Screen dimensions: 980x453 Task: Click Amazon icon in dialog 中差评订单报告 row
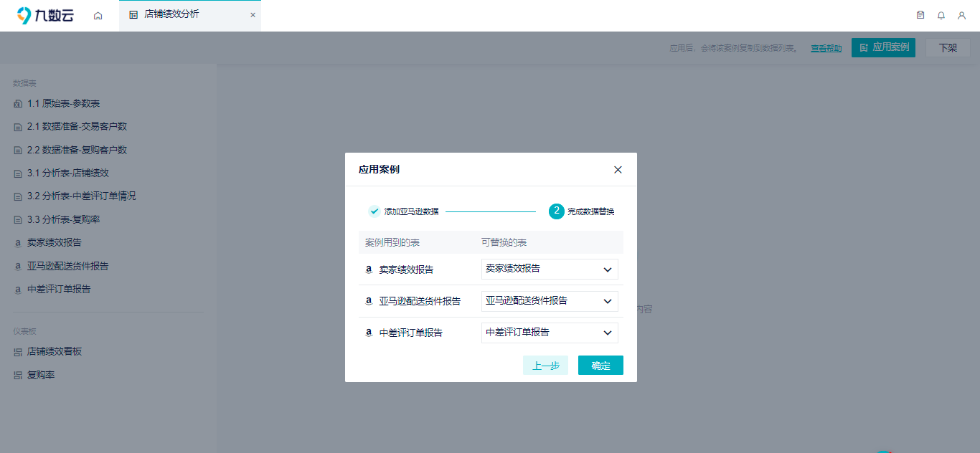369,333
